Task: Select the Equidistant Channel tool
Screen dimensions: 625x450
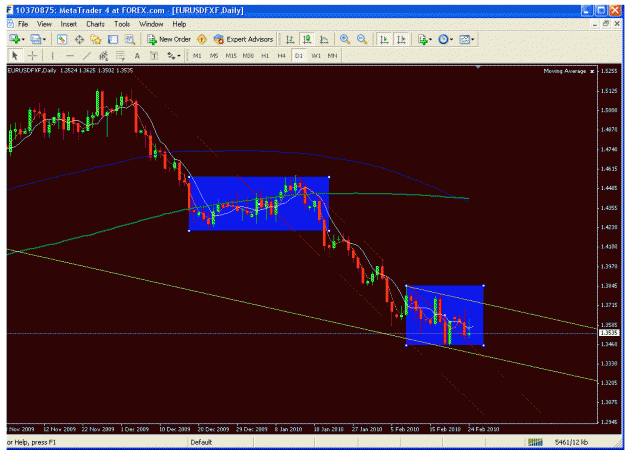Action: tap(103, 55)
